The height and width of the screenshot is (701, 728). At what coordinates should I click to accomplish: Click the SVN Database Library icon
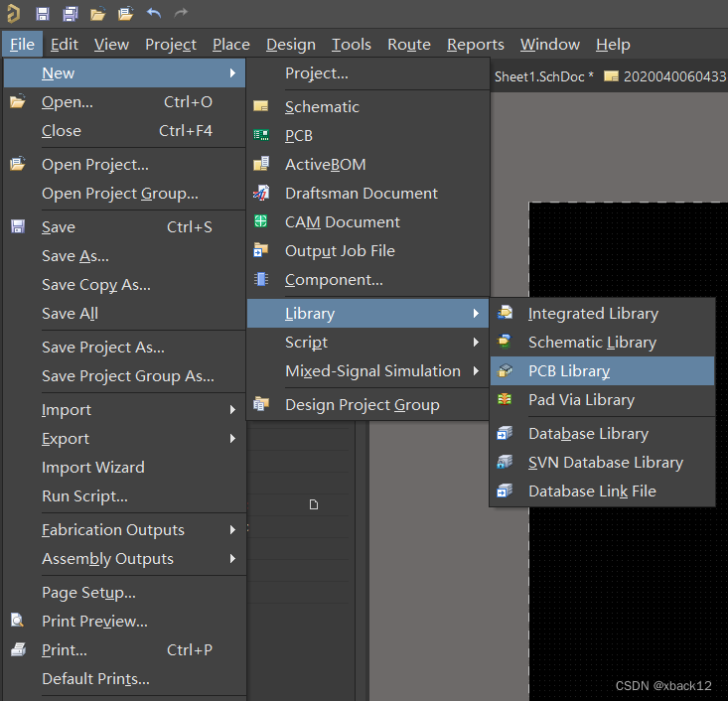[505, 462]
